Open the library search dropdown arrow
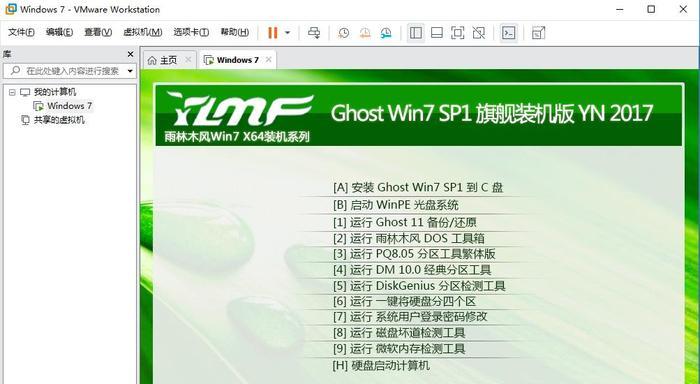The width and height of the screenshot is (700, 384). coord(130,71)
